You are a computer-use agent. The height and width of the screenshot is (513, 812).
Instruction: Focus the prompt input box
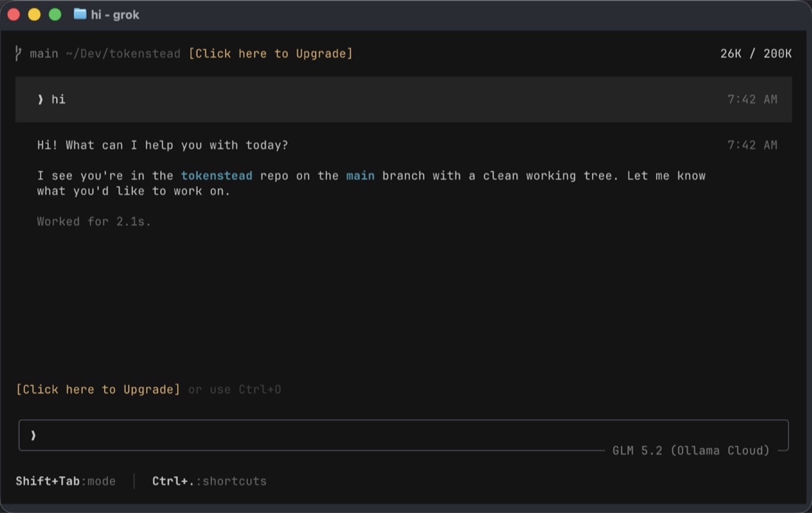(x=403, y=435)
